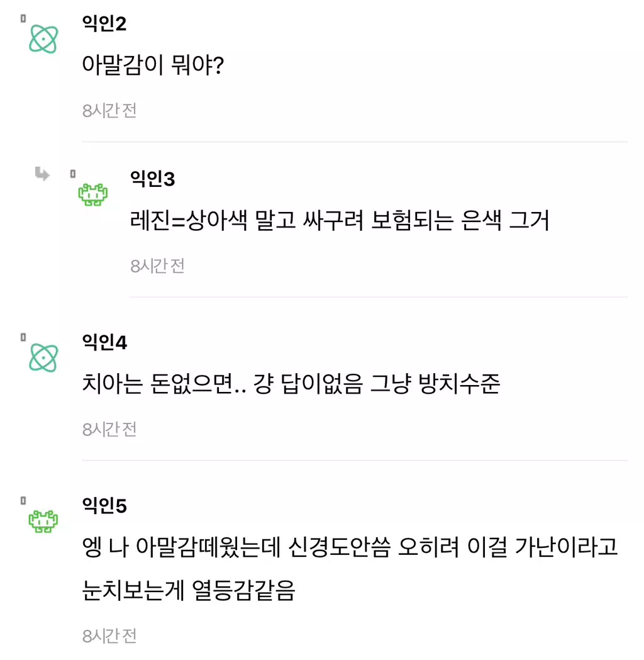Click the comment starting with "치아는 돈없으면"
644x660 pixels.
tap(291, 384)
